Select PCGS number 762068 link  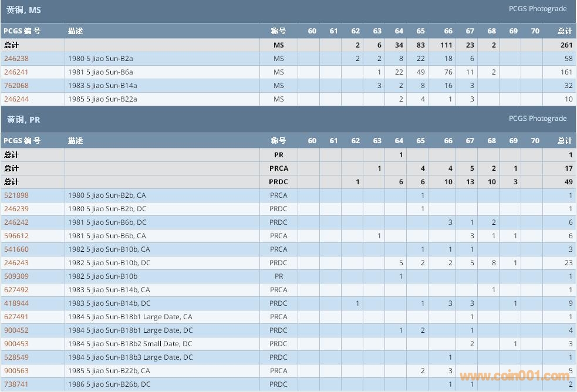(x=16, y=86)
